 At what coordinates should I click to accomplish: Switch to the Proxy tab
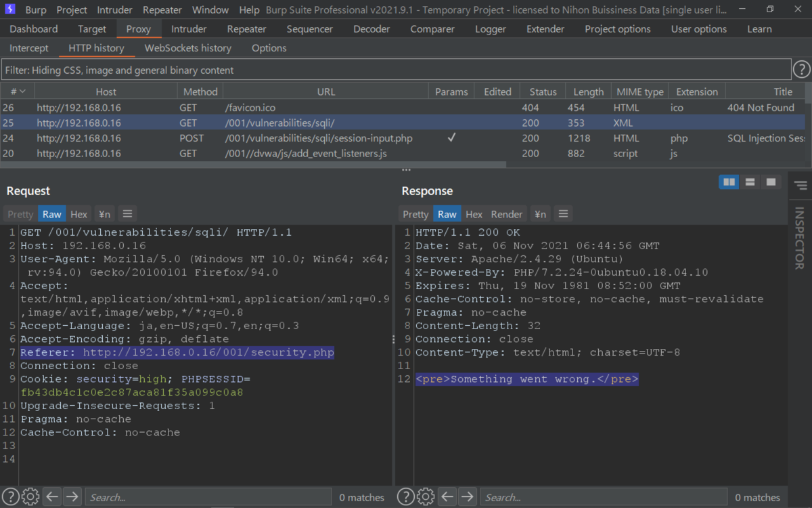139,29
